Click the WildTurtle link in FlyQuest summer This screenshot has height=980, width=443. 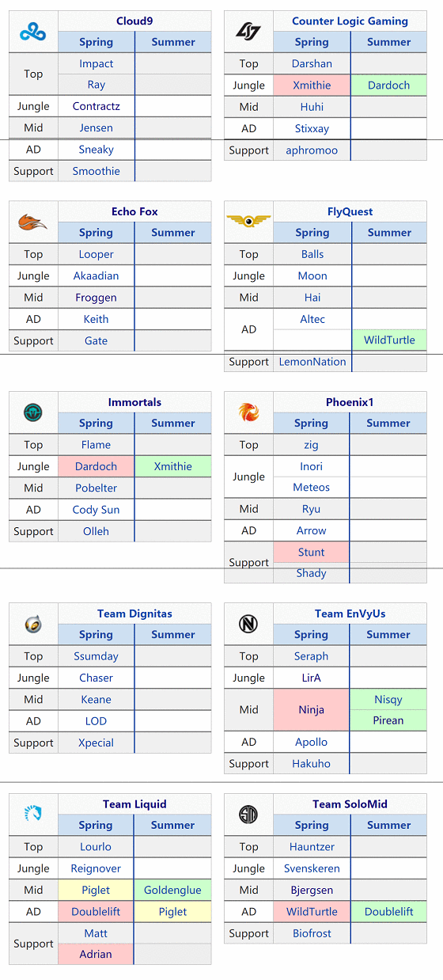pos(389,340)
